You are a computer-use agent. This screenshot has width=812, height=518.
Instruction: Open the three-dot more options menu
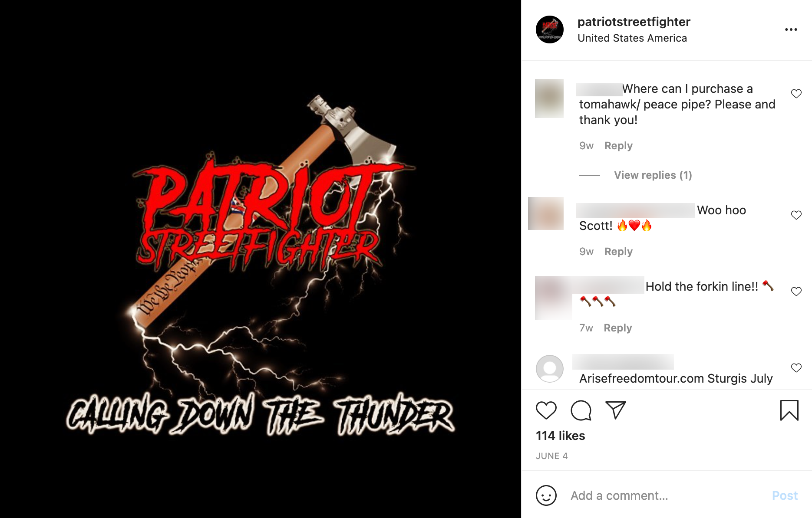pos(791,30)
